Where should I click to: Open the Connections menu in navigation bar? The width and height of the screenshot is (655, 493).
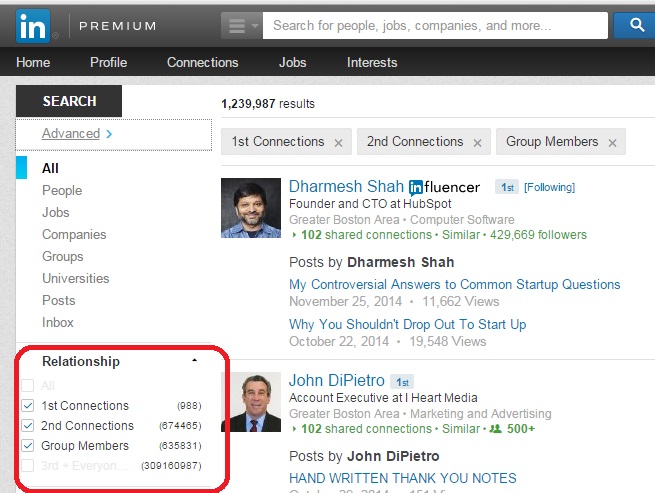tap(202, 62)
